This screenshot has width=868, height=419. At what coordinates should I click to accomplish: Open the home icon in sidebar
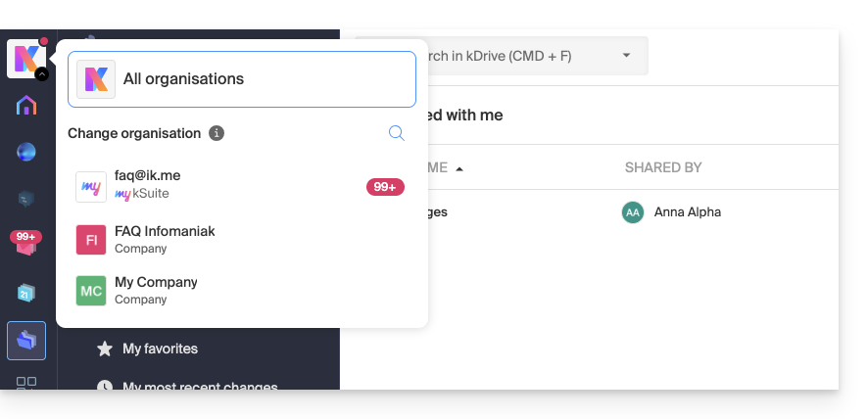(26, 106)
